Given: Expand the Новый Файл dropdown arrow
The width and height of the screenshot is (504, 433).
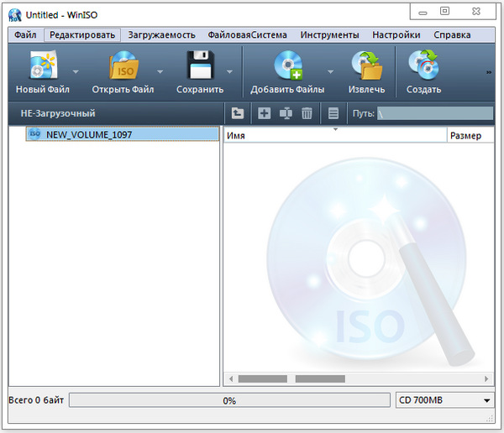Looking at the screenshot, I should 76,71.
